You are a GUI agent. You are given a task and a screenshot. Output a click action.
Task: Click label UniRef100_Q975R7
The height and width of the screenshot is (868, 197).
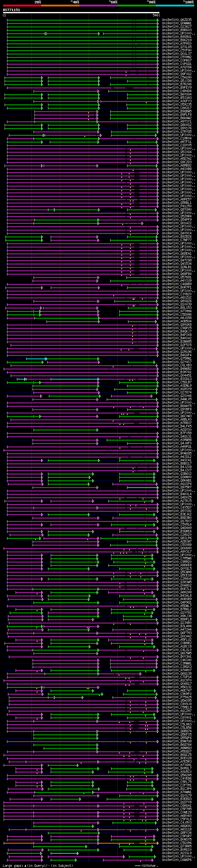[x=177, y=487]
